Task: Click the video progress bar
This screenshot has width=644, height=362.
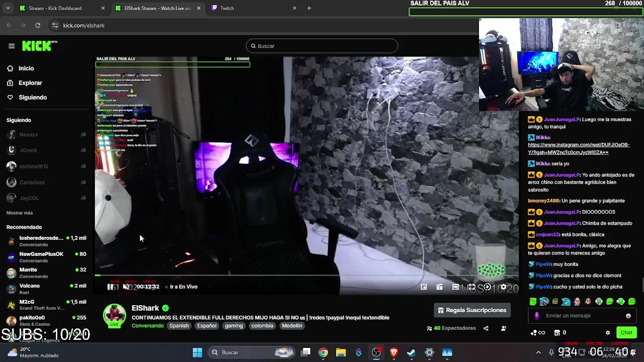Action: [x=306, y=275]
